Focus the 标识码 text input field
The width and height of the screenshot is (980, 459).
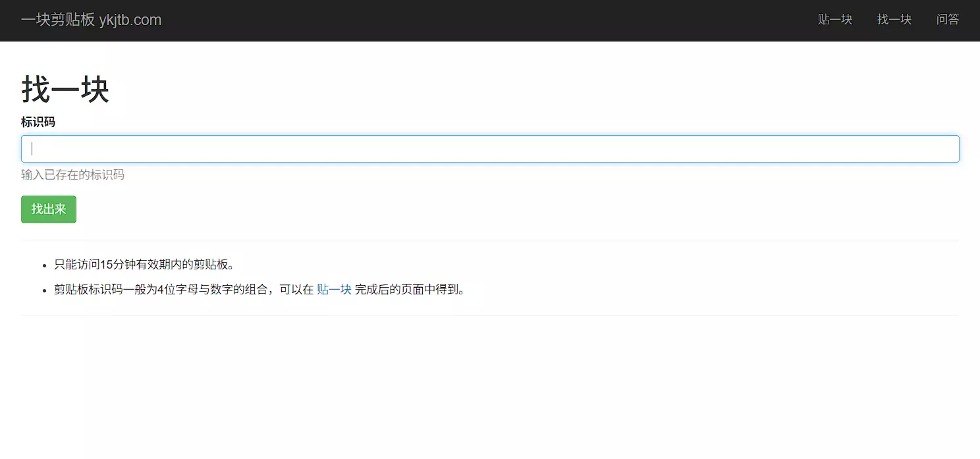pyautogui.click(x=489, y=149)
